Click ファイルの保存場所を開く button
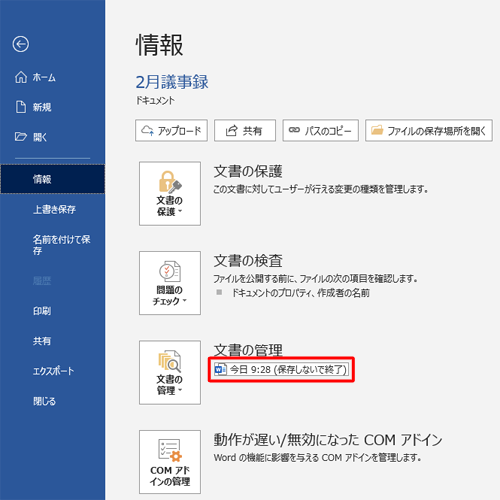Image resolution: width=500 pixels, height=500 pixels. pos(429,131)
